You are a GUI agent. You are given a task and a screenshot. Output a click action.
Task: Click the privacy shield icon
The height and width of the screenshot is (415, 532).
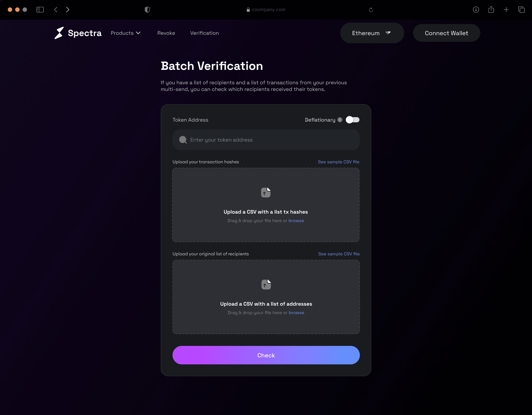[x=147, y=9]
